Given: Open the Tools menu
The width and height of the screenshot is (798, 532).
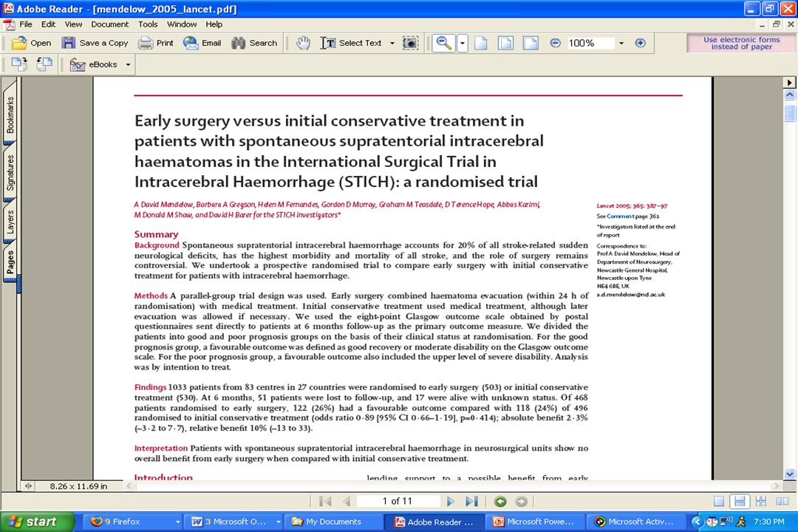Looking at the screenshot, I should point(148,24).
